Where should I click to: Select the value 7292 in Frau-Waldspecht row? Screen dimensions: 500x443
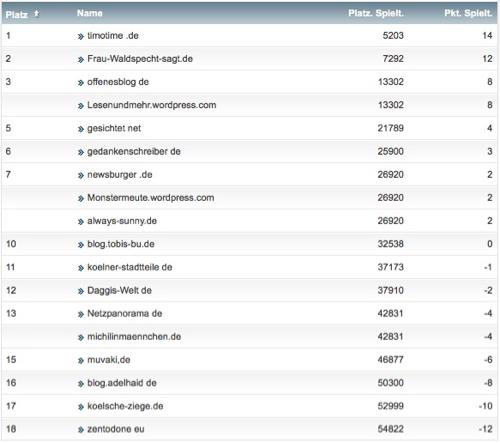point(393,59)
